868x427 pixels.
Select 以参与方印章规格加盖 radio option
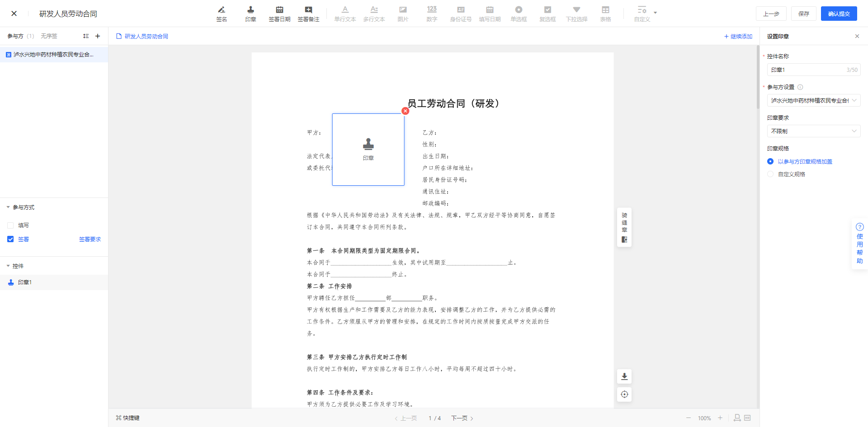(x=770, y=161)
